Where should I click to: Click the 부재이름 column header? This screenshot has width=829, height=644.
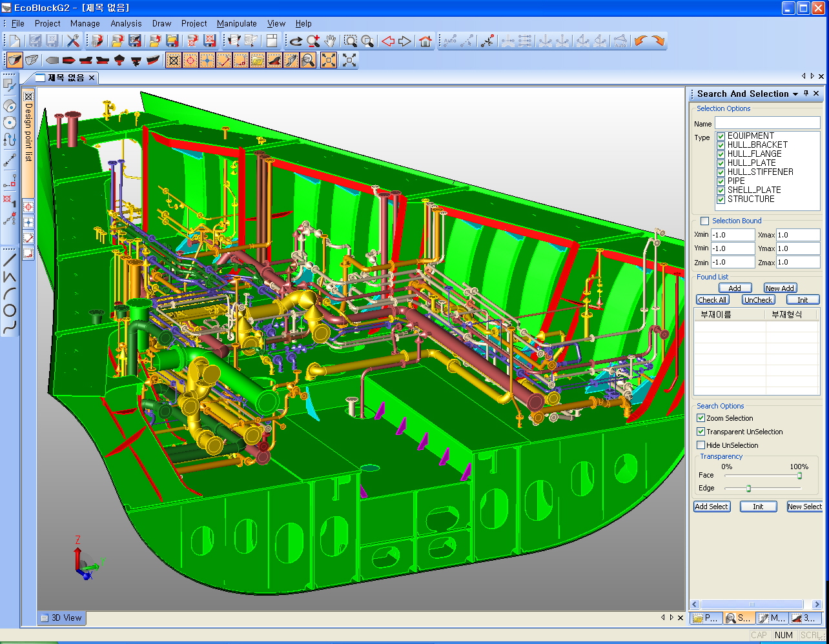pyautogui.click(x=730, y=315)
